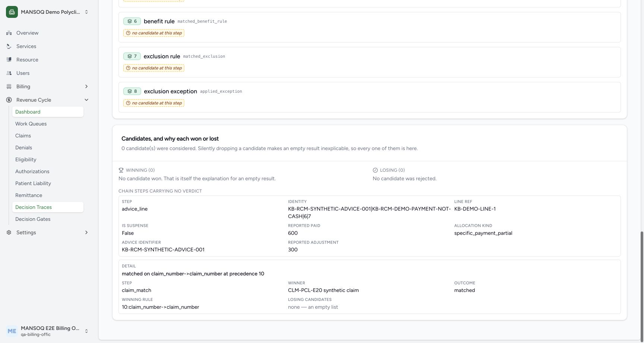644x343 pixels.
Task: Click the page vertical scrollbar thumb
Action: coord(642,285)
